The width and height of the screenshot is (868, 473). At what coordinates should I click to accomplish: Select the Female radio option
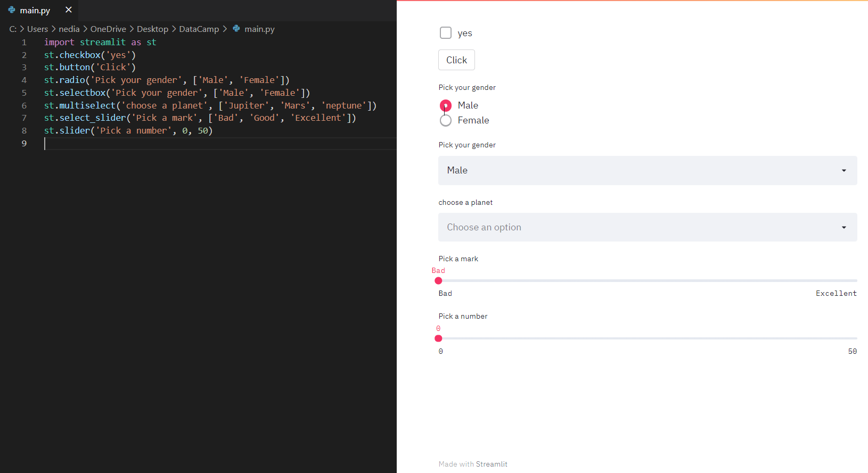[446, 120]
